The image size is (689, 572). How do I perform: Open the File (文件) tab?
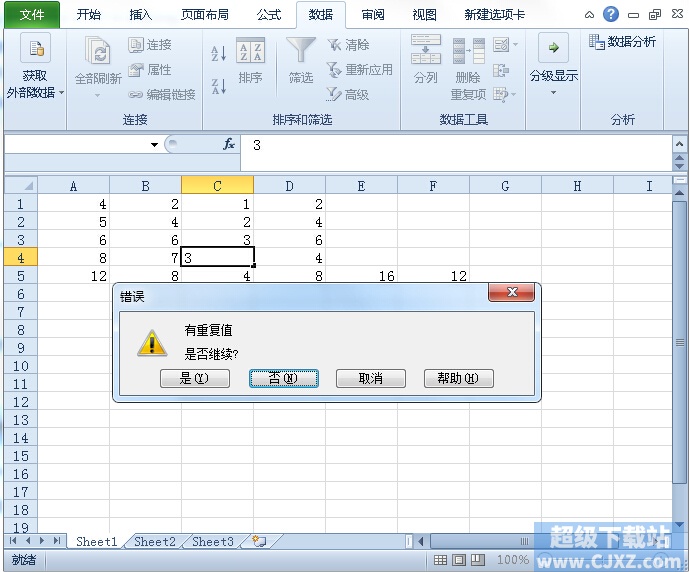click(32, 14)
